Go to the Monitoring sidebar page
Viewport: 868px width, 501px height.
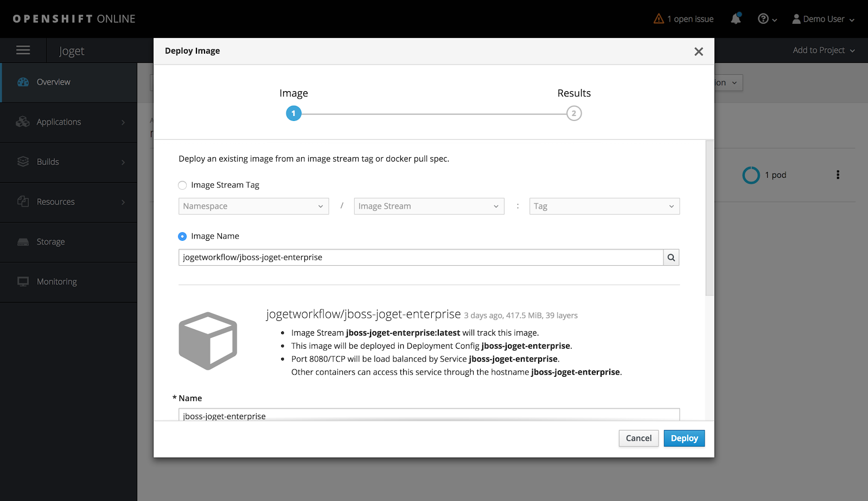click(x=69, y=282)
